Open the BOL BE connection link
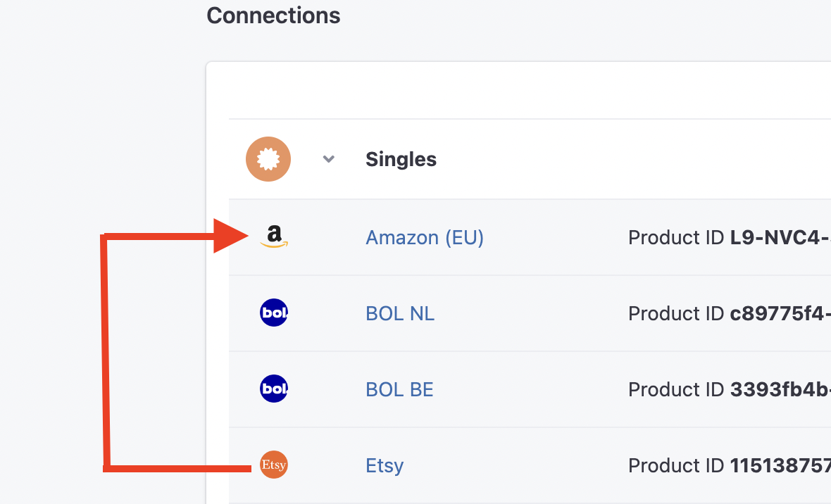This screenshot has width=831, height=504. (x=399, y=389)
